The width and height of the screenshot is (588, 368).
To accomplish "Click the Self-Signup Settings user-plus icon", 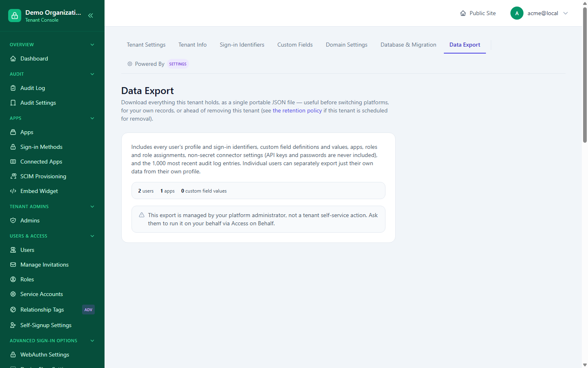I will pos(13,325).
